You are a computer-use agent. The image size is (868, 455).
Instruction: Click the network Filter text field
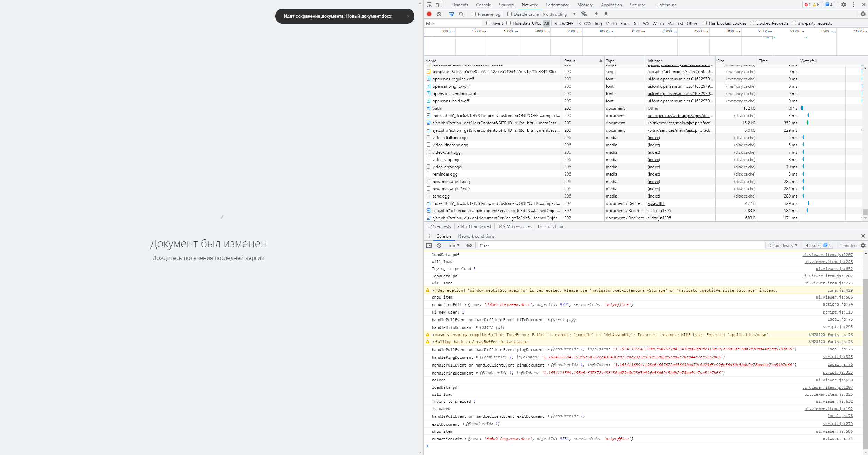[453, 23]
